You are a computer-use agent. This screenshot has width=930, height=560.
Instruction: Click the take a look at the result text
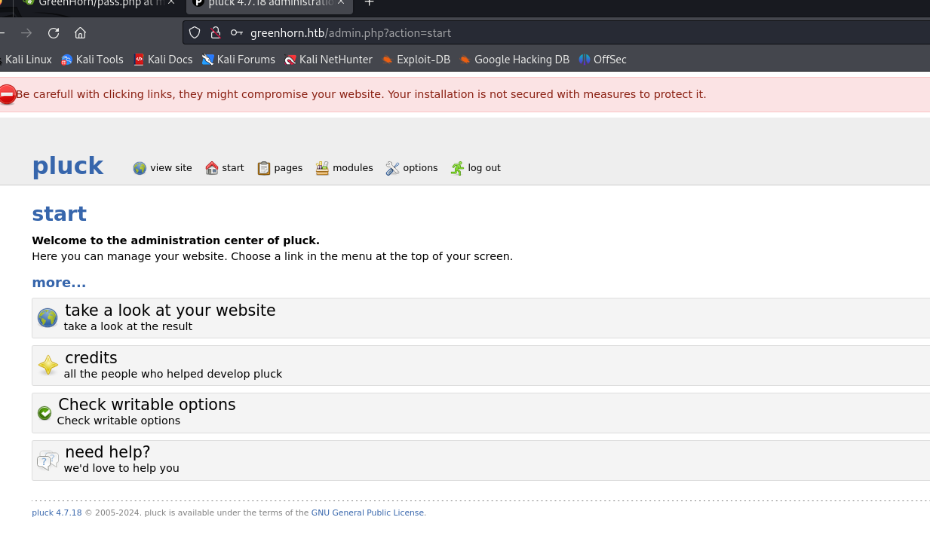128,326
